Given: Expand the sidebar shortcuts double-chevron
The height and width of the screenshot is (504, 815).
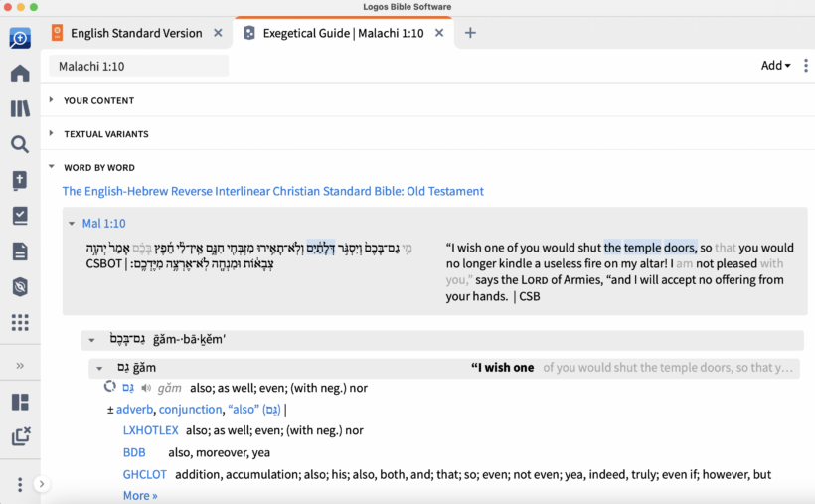Looking at the screenshot, I should [x=20, y=365].
